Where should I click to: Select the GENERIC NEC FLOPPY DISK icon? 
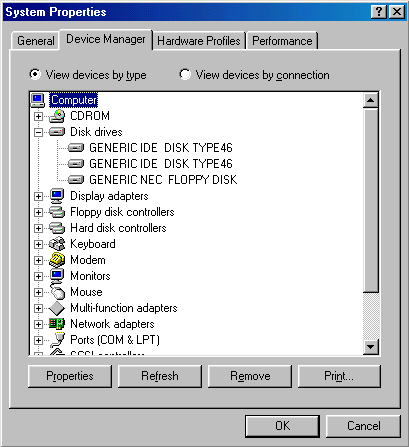tap(76, 180)
